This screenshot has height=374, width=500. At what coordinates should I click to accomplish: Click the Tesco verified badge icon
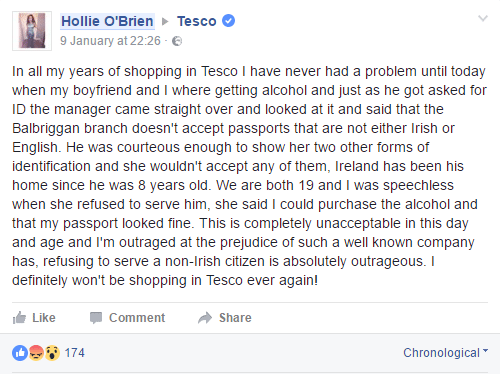click(x=228, y=21)
